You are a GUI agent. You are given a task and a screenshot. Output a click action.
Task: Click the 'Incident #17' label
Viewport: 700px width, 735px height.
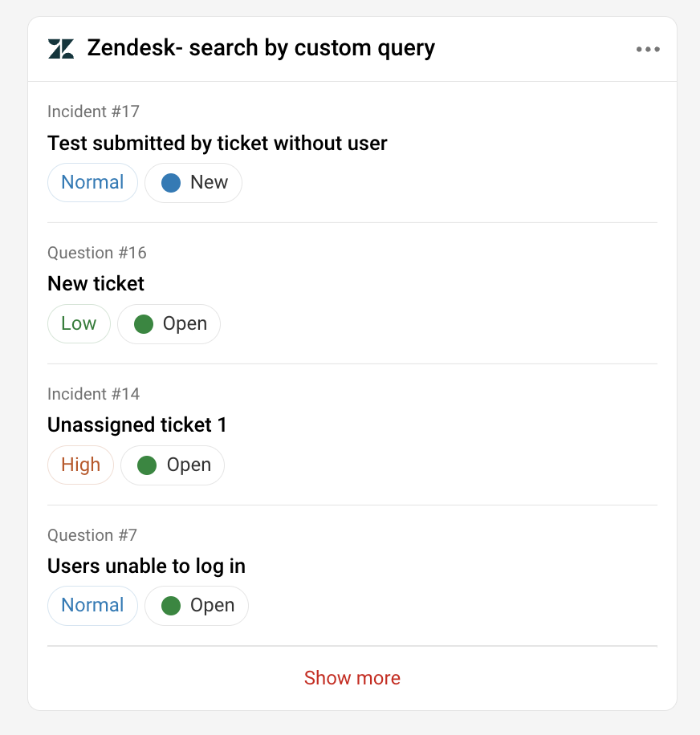(x=93, y=112)
